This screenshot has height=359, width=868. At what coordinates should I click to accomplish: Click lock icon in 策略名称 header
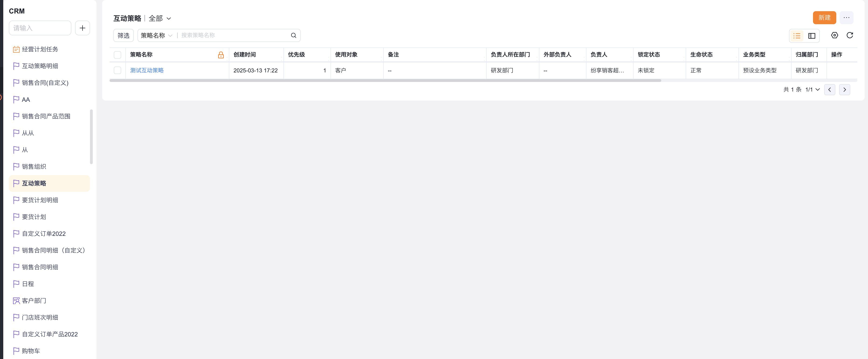tap(221, 55)
